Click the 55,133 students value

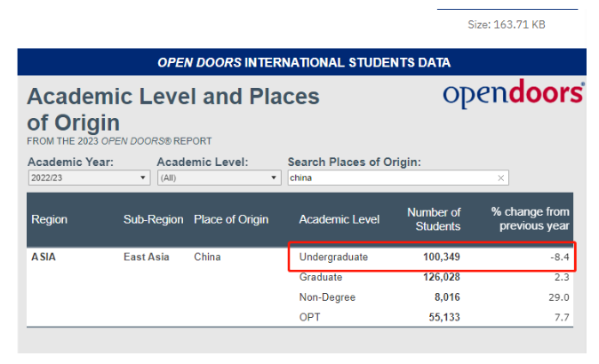(444, 317)
